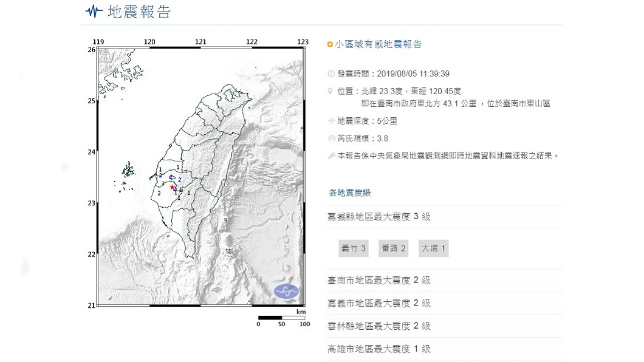
Task: Click the note icon before 本報告係中央氣象局
Action: point(331,155)
